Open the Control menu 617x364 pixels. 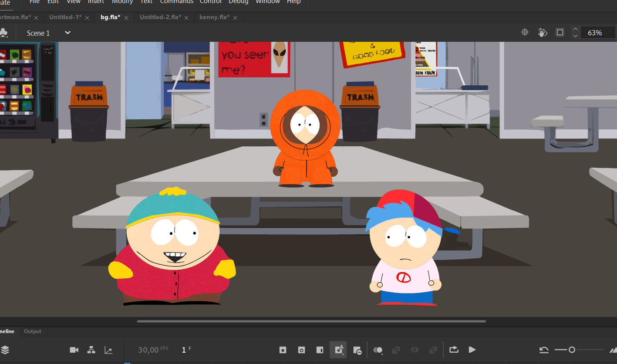coord(211,2)
